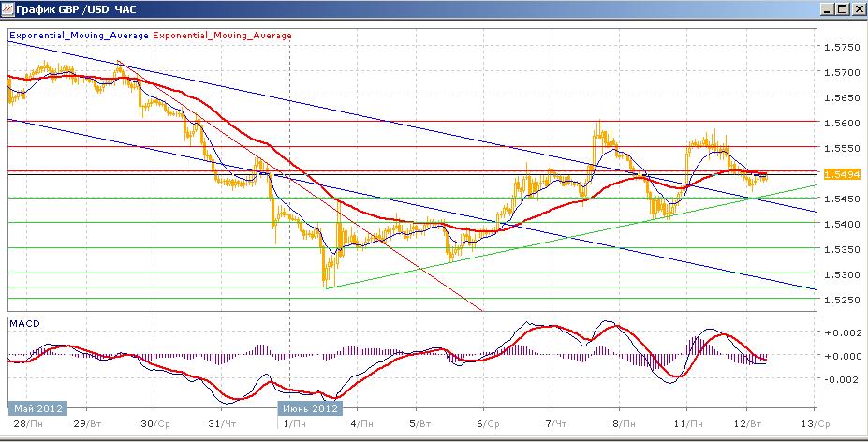Click the 6/Ср date label
The image size is (868, 442).
coord(488,423)
